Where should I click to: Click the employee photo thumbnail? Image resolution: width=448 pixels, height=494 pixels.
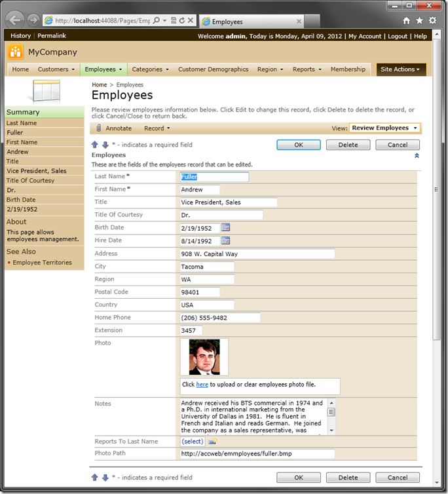[204, 357]
